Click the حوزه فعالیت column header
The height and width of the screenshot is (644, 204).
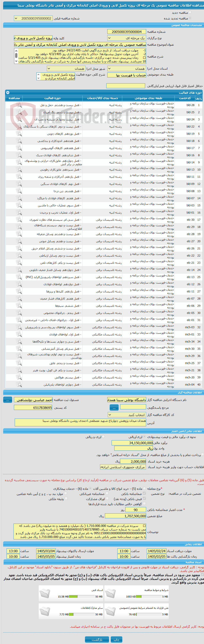coord(53,98)
